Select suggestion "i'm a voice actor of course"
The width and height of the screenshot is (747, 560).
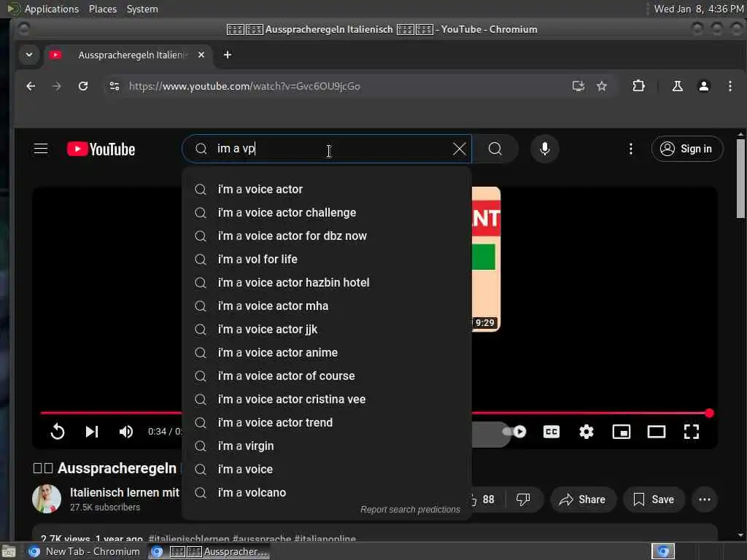[x=327, y=376]
